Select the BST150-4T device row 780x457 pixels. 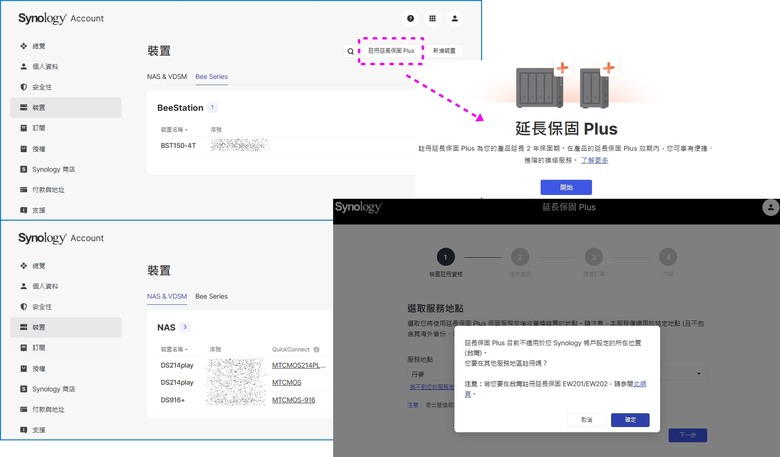tap(286, 146)
